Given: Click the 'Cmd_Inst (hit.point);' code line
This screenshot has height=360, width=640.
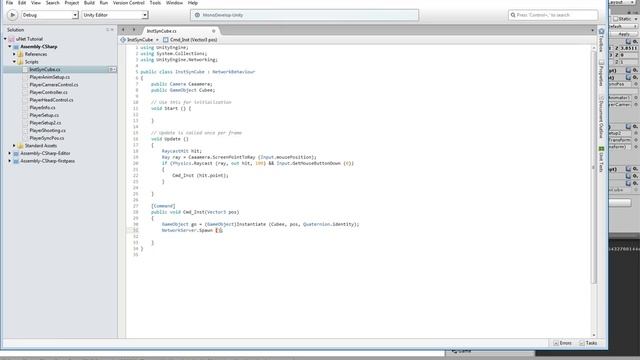Looking at the screenshot, I should click(x=200, y=176).
